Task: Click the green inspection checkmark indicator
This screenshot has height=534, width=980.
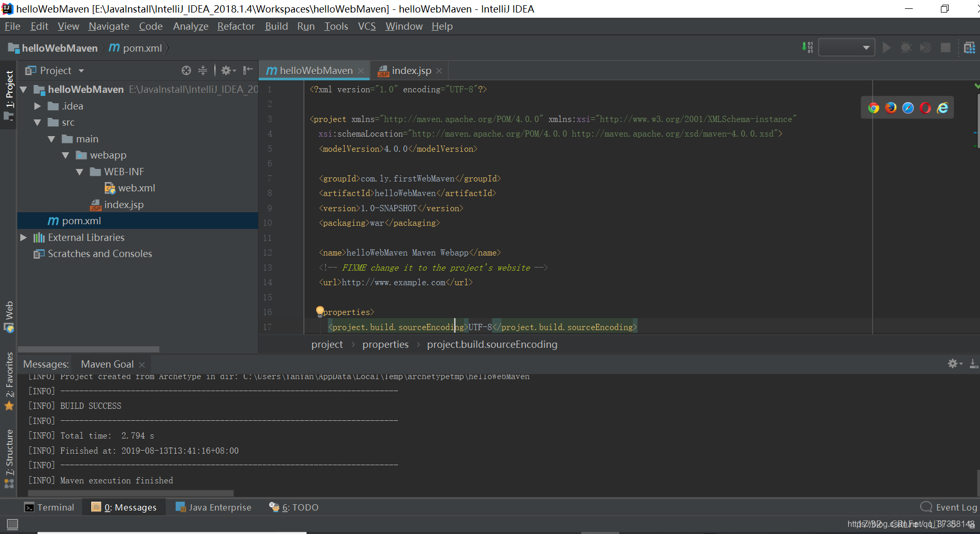Action: (x=976, y=86)
